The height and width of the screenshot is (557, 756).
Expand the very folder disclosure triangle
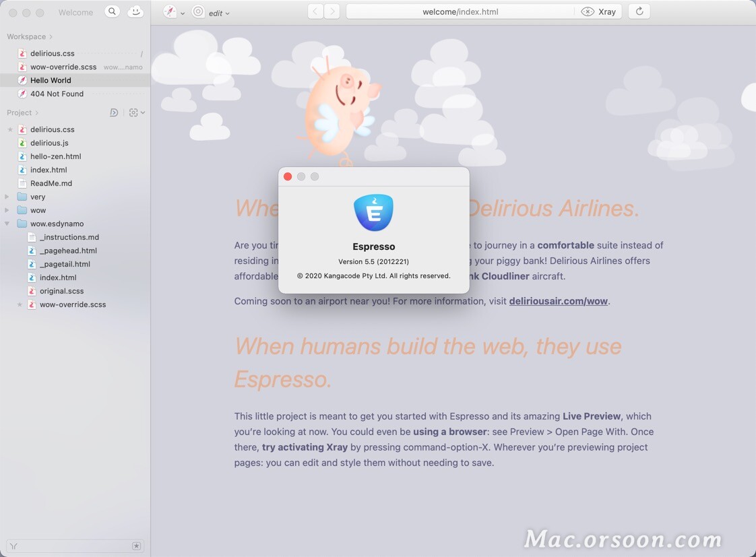[x=7, y=197]
